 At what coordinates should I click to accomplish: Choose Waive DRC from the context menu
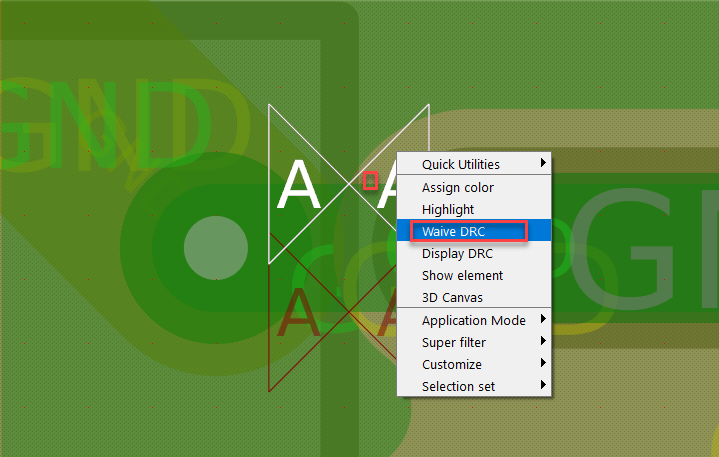point(453,231)
